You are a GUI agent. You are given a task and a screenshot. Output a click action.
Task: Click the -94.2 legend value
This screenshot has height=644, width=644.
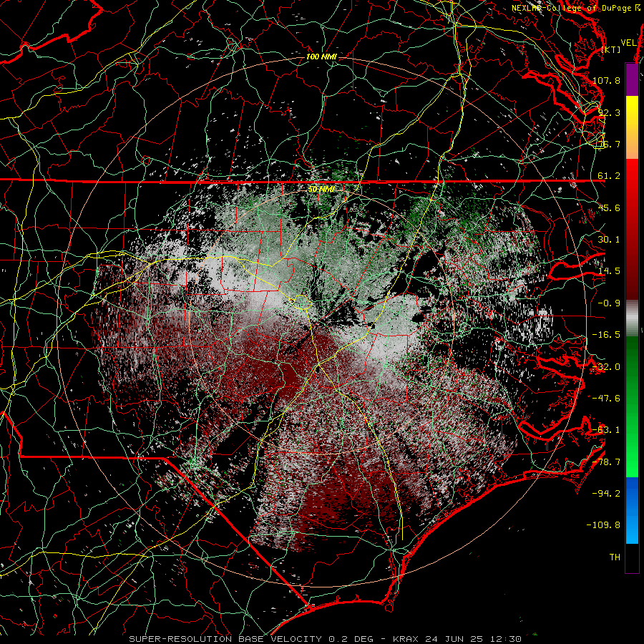click(606, 494)
